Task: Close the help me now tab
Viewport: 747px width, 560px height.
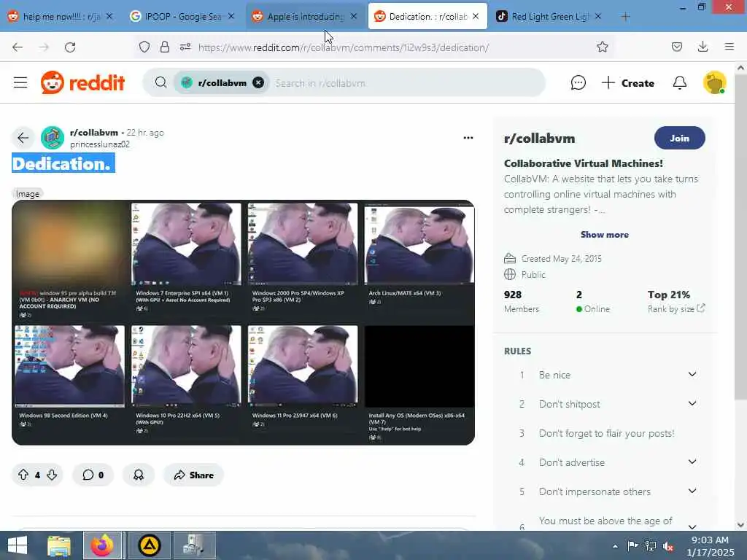Action: pyautogui.click(x=109, y=16)
